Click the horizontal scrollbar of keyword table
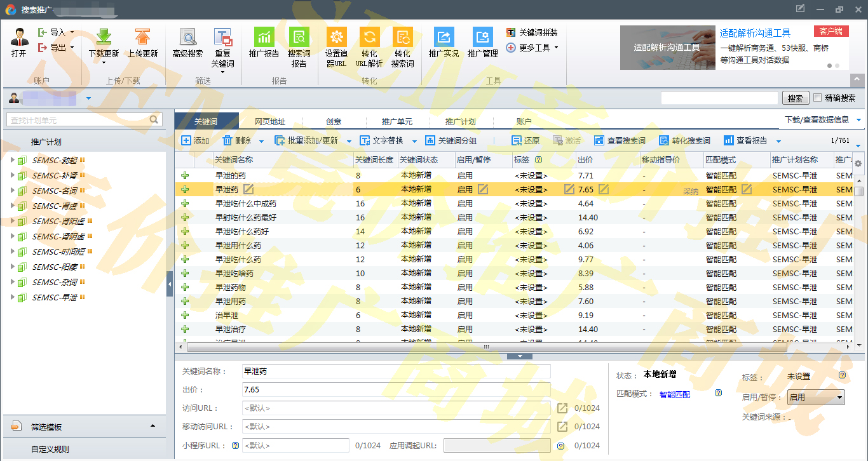The height and width of the screenshot is (461, 868). [486, 347]
